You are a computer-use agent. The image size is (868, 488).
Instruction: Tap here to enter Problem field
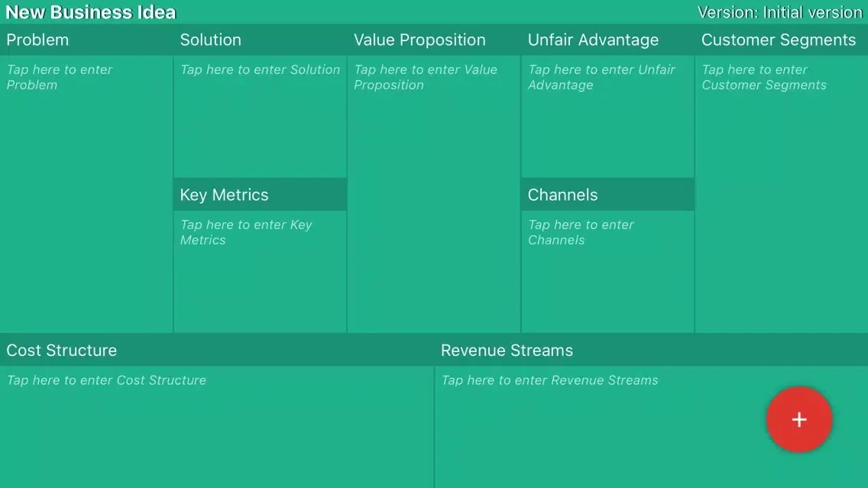point(60,77)
